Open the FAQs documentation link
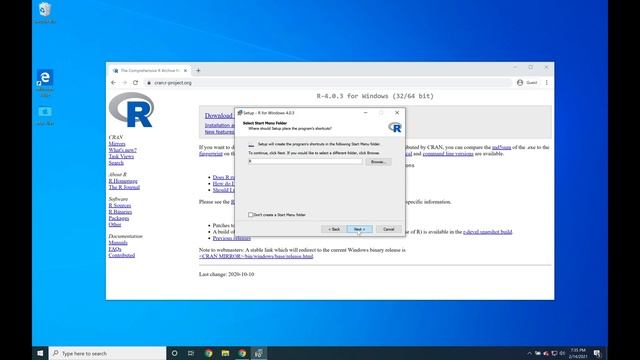The height and width of the screenshot is (360, 640). (115, 249)
